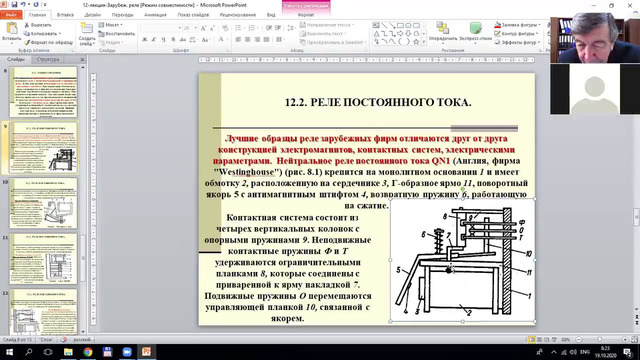
Task: Select the right arrow shape in gallery
Action: point(400,33)
